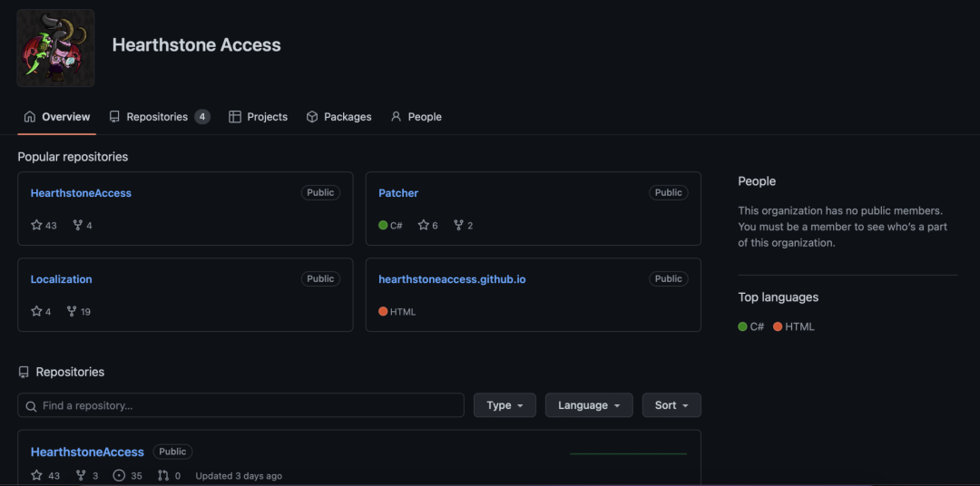The image size is (980, 486).
Task: Click HTML language dot on hearthstoneaccess.github.io card
Action: 383,312
